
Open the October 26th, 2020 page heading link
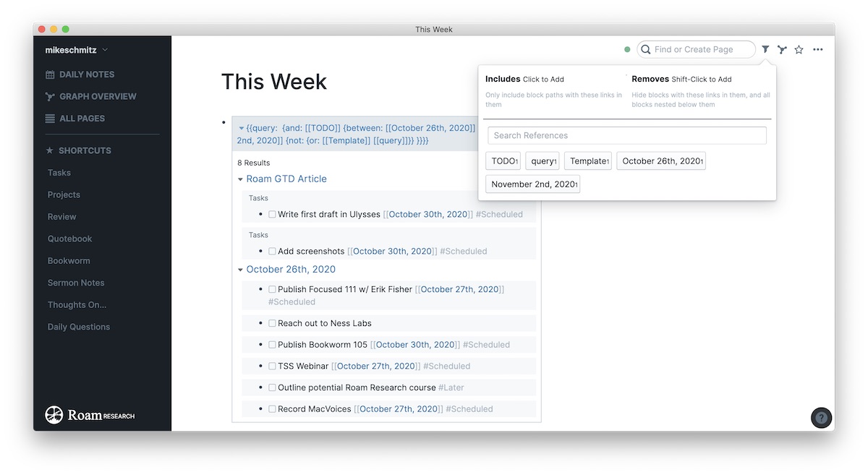point(291,269)
